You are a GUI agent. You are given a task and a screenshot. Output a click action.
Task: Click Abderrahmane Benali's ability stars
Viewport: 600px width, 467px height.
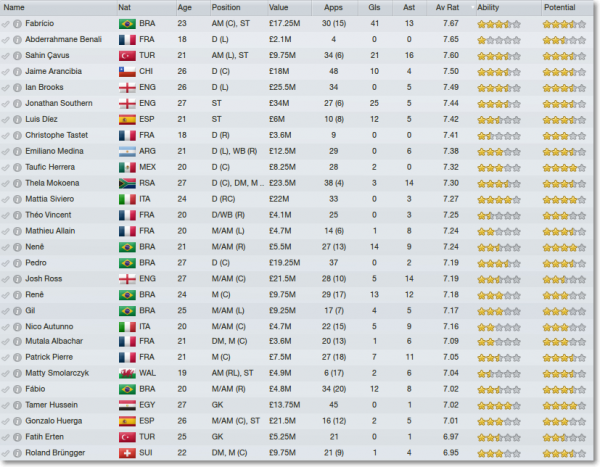pyautogui.click(x=499, y=40)
